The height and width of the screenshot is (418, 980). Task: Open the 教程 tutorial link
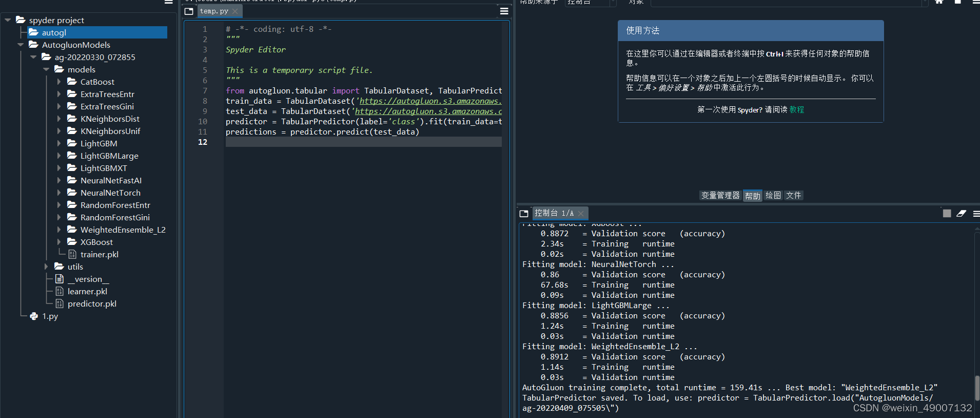[x=797, y=110]
